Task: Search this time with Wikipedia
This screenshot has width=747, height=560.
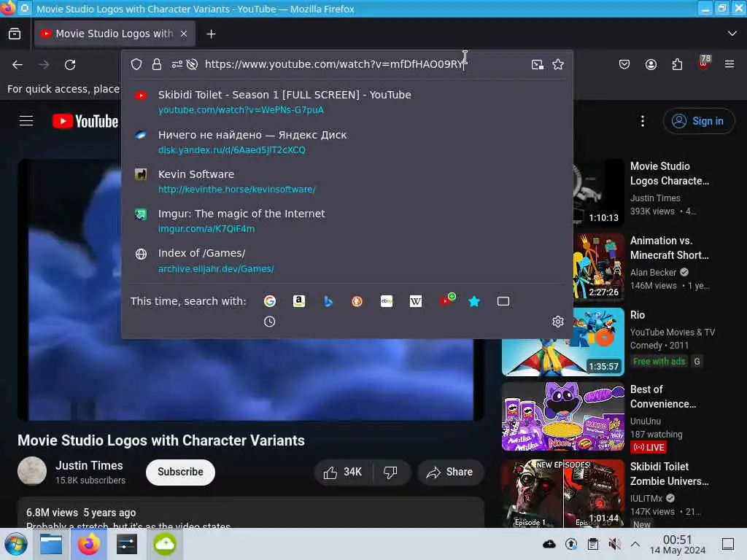Action: tap(415, 301)
